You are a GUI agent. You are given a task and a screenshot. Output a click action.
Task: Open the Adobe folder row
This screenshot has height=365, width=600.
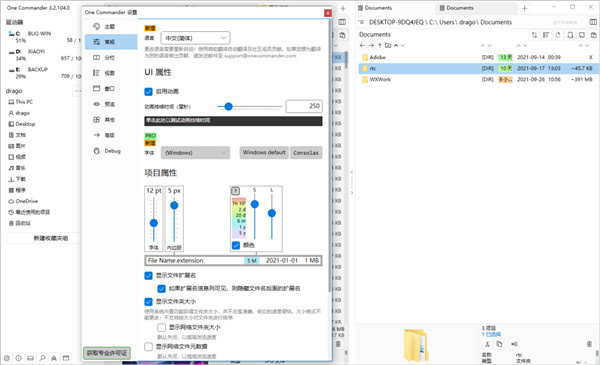coord(477,57)
